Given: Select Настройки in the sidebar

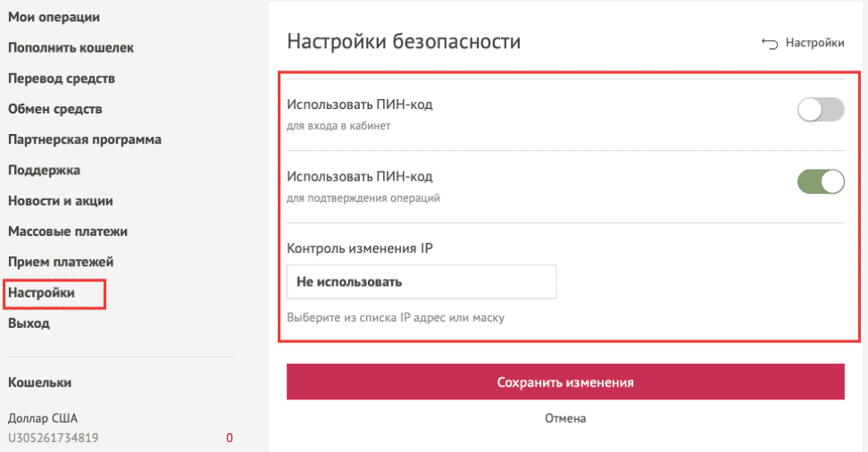Looking at the screenshot, I should pos(41,292).
